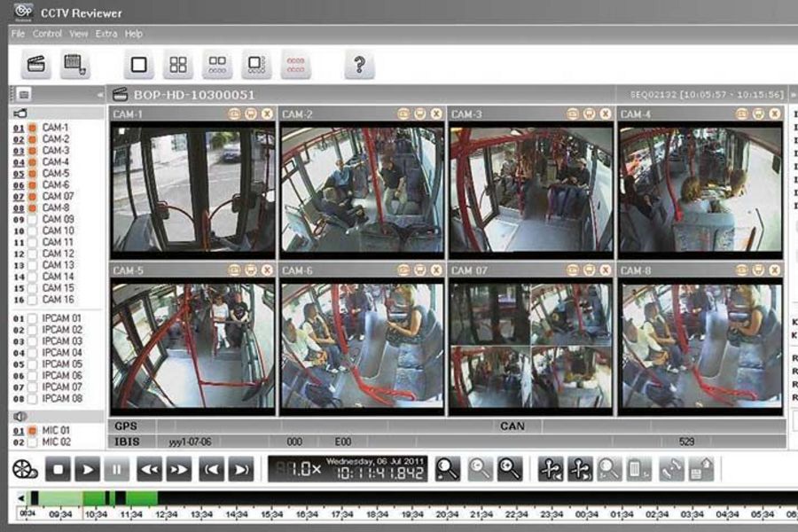Open the Control menu
798x532 pixels.
[x=47, y=34]
